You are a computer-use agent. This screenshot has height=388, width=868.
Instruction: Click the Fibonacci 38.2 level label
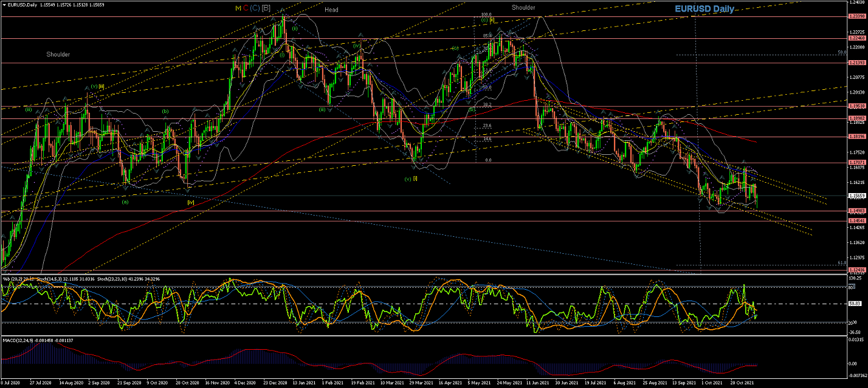pyautogui.click(x=487, y=104)
